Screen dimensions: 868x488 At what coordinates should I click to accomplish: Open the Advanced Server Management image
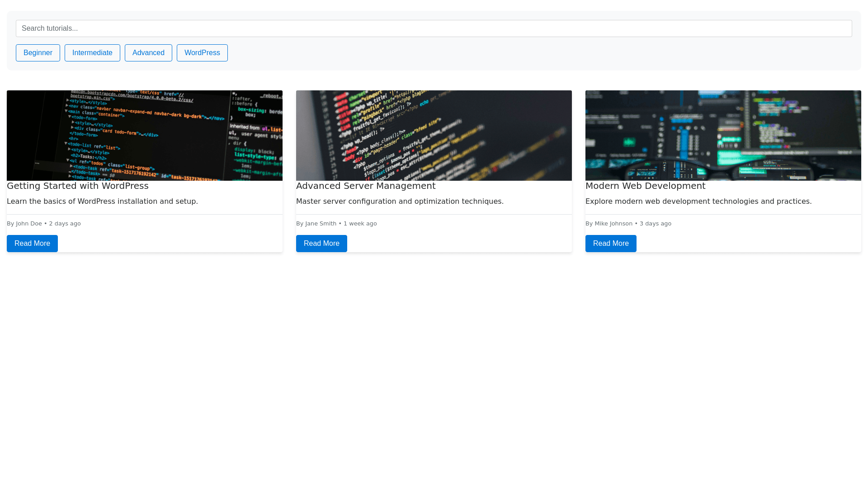pos(434,136)
